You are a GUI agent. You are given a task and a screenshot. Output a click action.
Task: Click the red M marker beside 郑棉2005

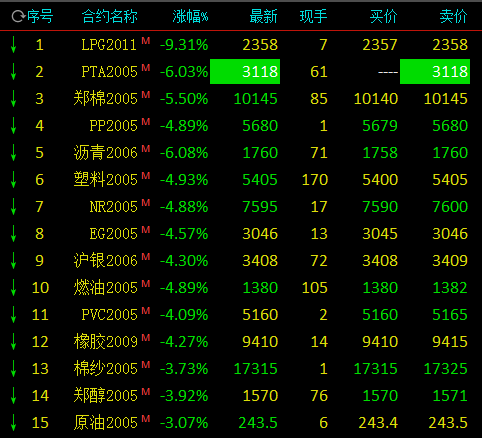(146, 95)
